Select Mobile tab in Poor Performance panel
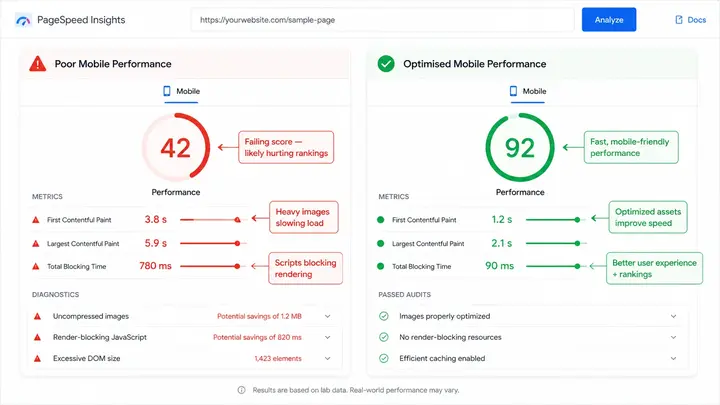Image resolution: width=720 pixels, height=405 pixels. 181,92
